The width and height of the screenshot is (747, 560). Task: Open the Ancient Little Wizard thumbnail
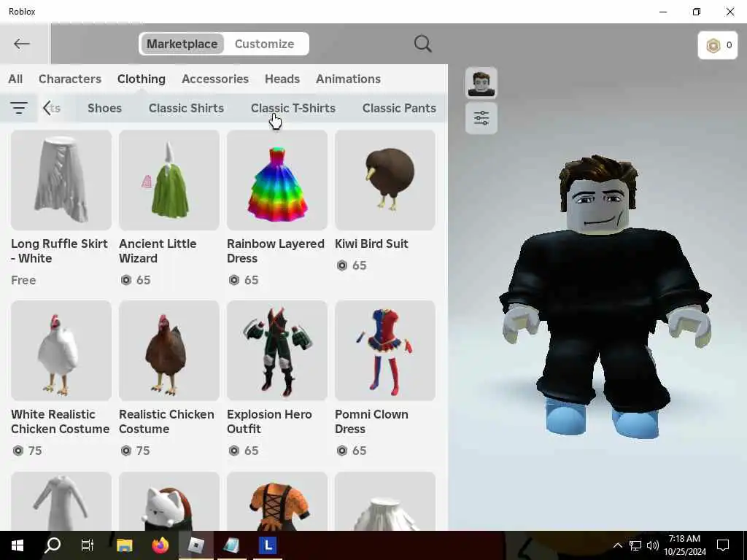[169, 180]
